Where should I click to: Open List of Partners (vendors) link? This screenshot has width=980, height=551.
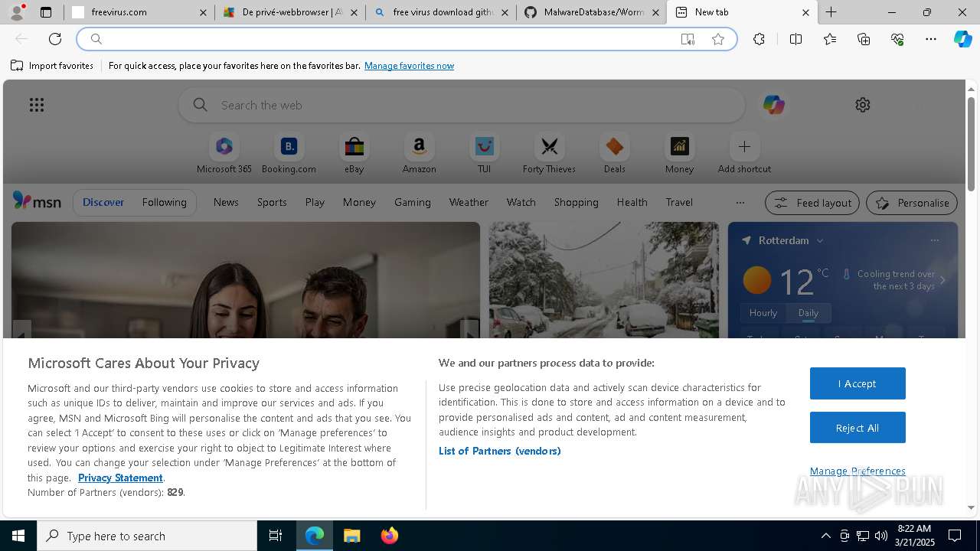499,451
